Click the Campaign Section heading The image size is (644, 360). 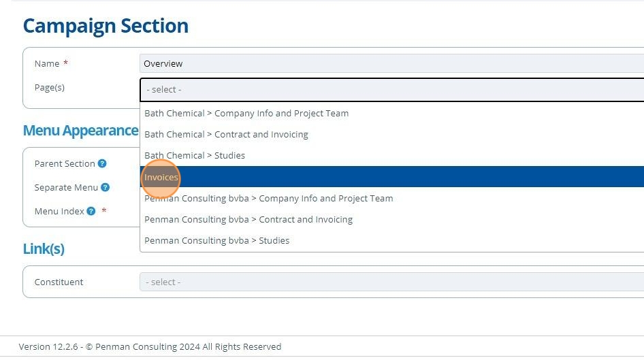(x=106, y=26)
